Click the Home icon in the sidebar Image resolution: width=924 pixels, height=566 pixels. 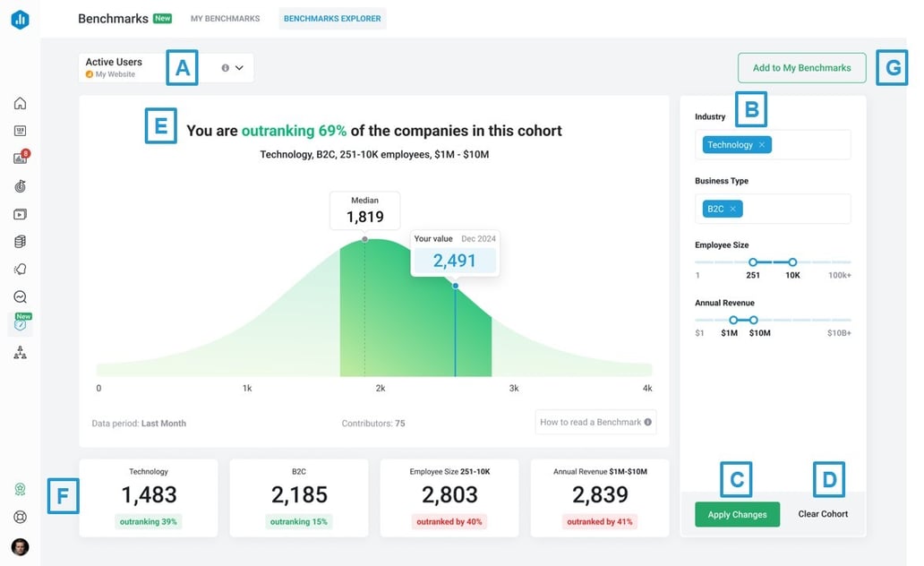20,103
